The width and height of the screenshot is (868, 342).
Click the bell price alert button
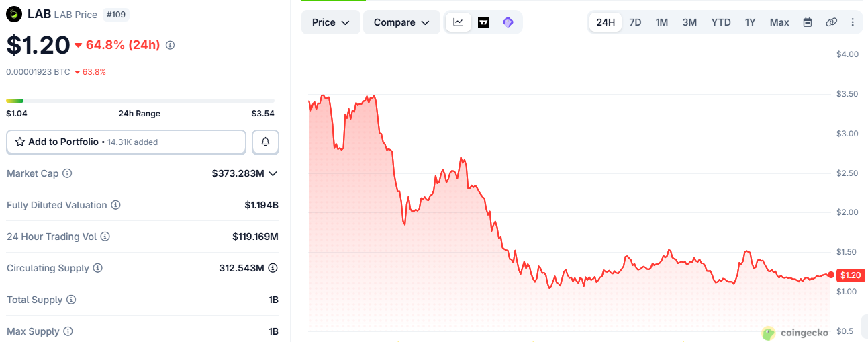pyautogui.click(x=266, y=142)
